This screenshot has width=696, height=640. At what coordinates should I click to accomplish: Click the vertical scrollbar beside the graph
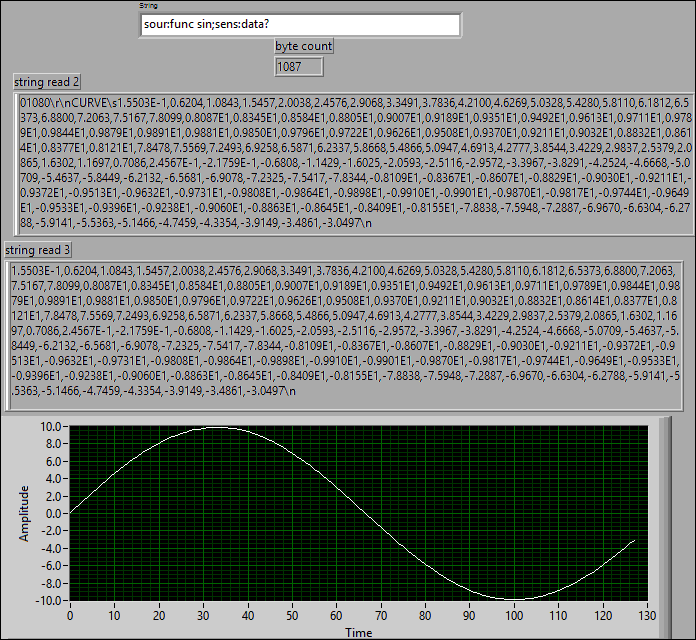click(x=665, y=527)
